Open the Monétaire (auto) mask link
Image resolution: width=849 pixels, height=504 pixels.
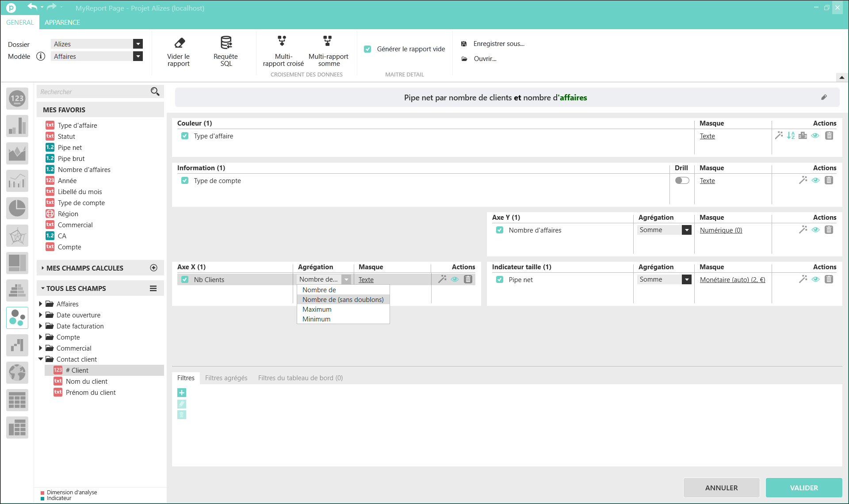[732, 279]
